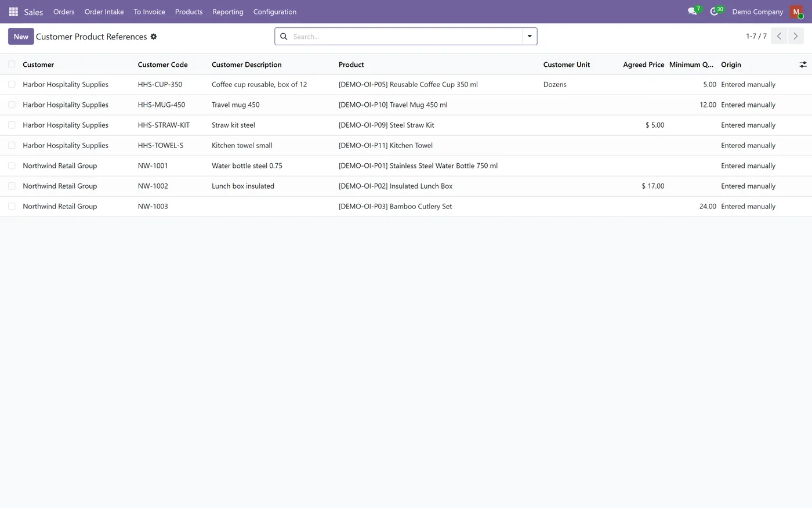Focus the Search input field

pos(406,37)
